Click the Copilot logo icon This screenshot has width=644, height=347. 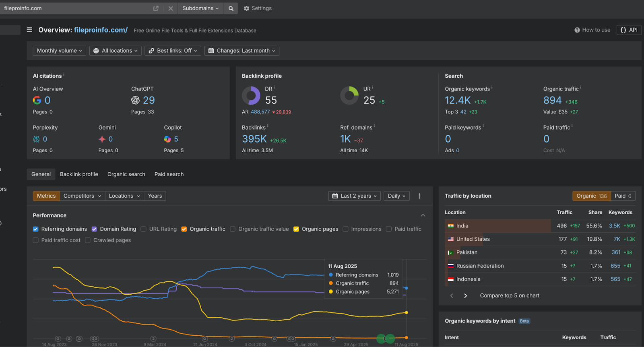[167, 139]
